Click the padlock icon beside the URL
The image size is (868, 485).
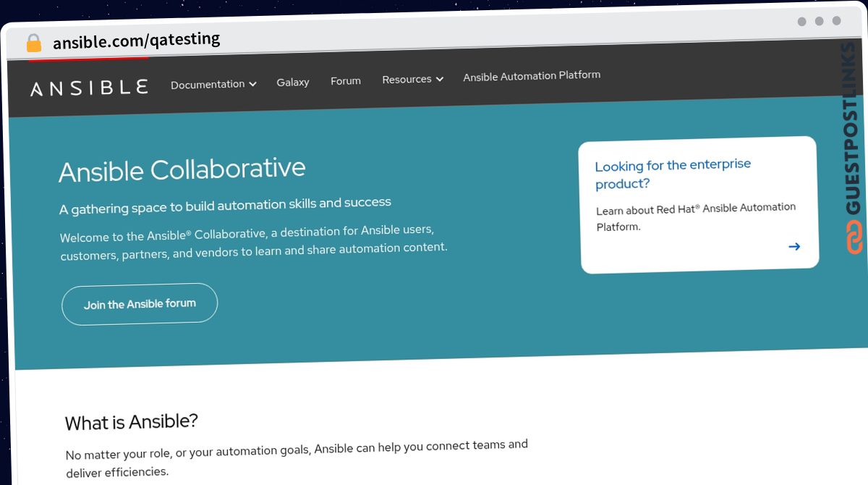(34, 43)
